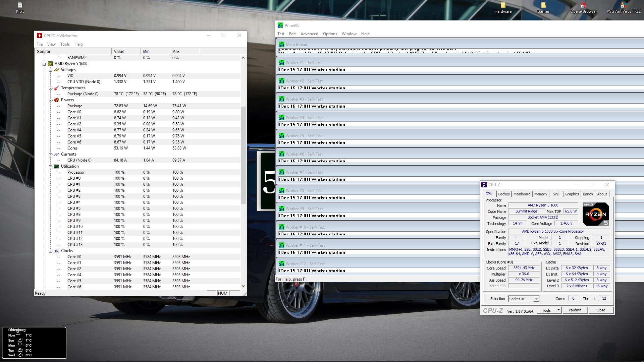Open the Advanced menu in Prime95
The width and height of the screenshot is (644, 362).
(x=309, y=34)
